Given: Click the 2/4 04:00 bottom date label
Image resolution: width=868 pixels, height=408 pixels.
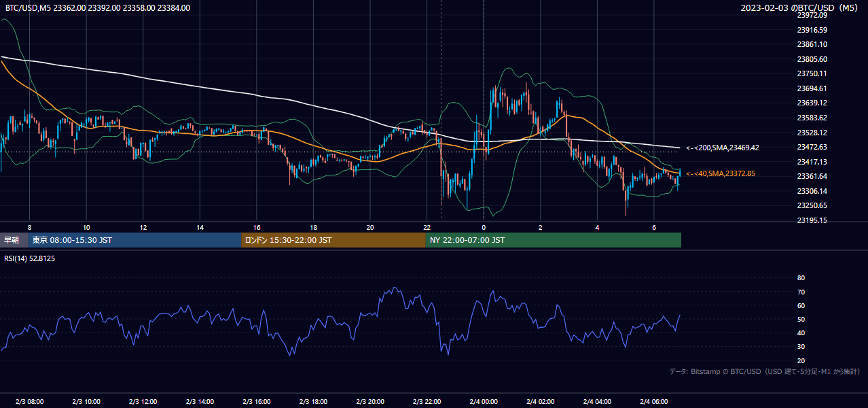Looking at the screenshot, I should click(597, 402).
